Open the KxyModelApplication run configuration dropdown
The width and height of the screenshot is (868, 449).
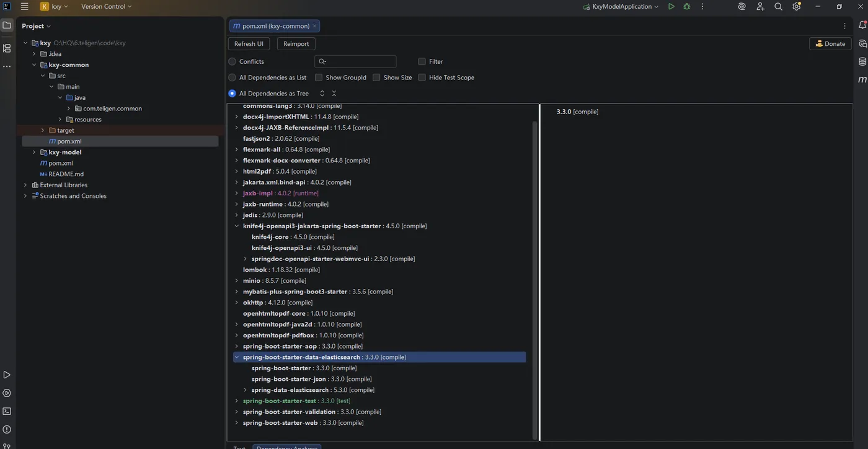(621, 6)
